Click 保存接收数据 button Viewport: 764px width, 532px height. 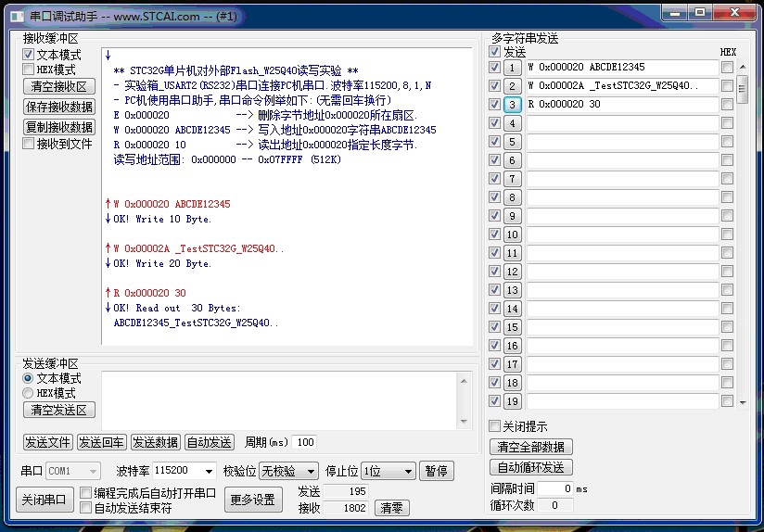click(x=59, y=107)
